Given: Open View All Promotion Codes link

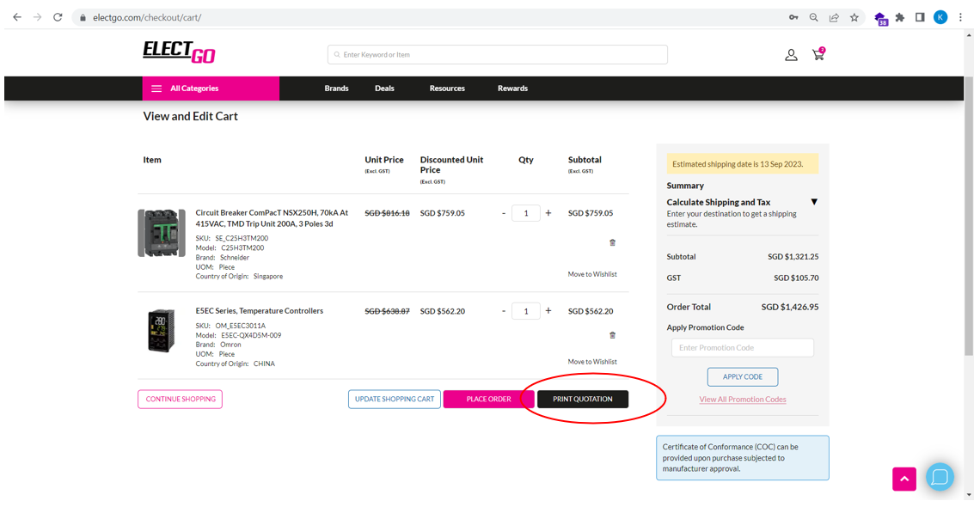Looking at the screenshot, I should [x=743, y=400].
